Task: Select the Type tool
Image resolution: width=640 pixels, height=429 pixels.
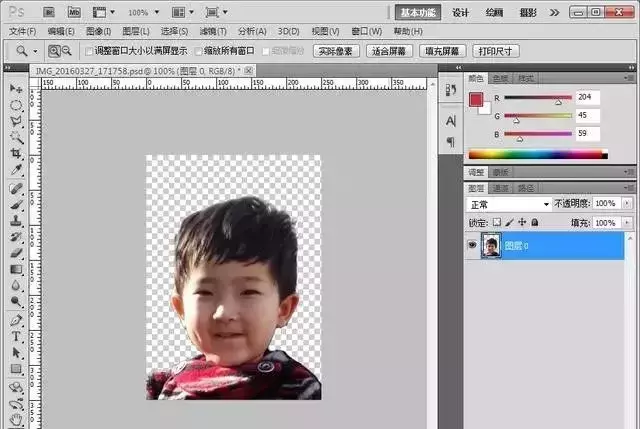Action: pyautogui.click(x=16, y=337)
